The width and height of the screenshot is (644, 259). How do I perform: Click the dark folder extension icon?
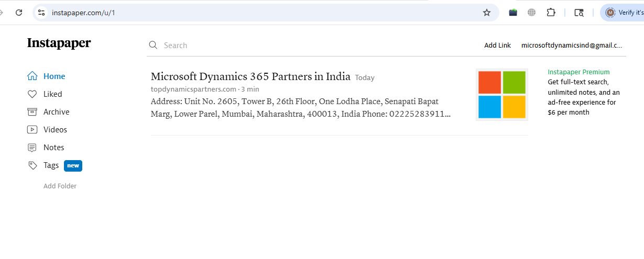tap(513, 13)
